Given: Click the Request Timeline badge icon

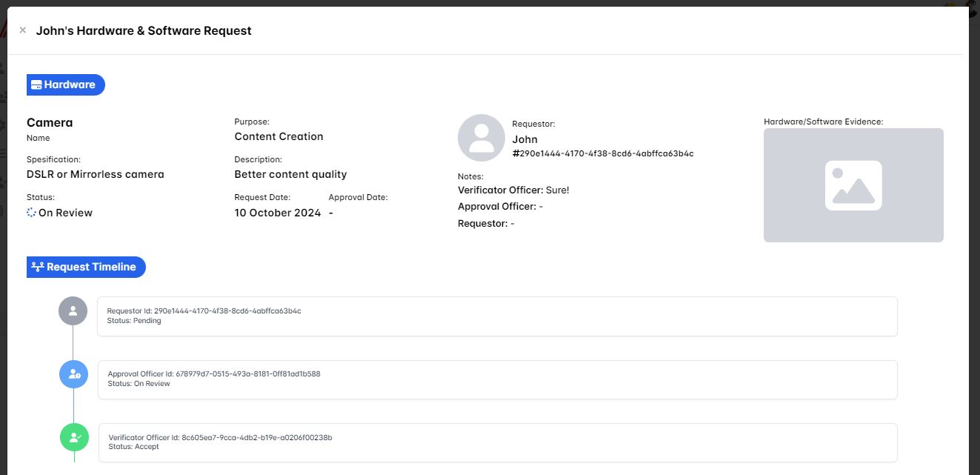Looking at the screenshot, I should click(38, 267).
